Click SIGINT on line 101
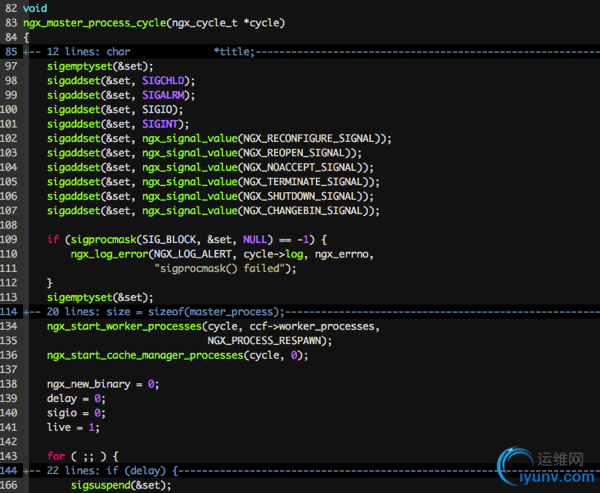 (160, 124)
